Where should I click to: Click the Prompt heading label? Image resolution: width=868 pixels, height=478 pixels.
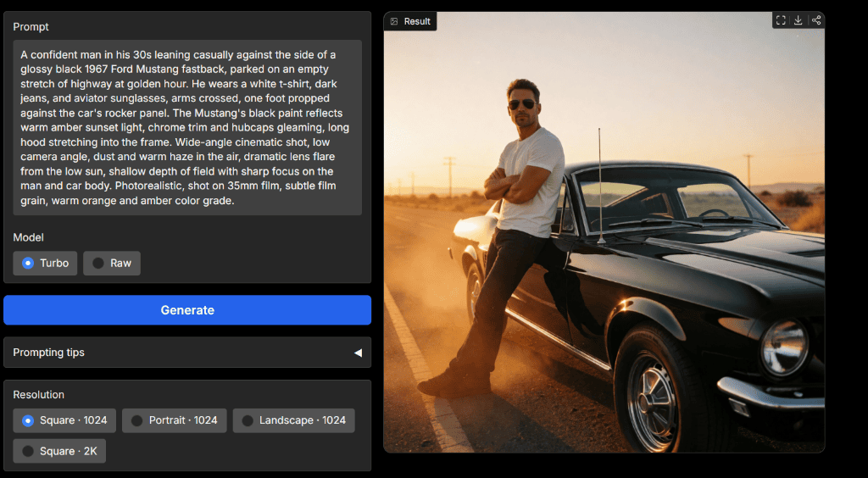(x=31, y=26)
